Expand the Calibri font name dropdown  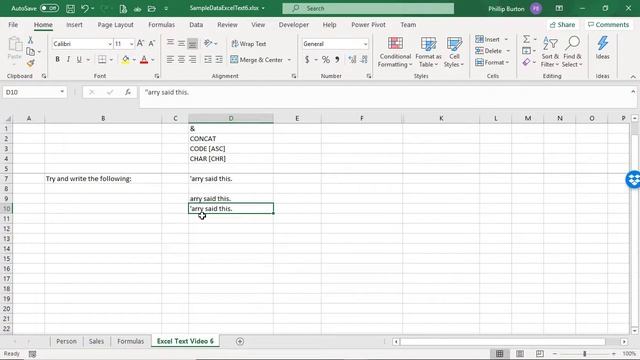pos(110,44)
